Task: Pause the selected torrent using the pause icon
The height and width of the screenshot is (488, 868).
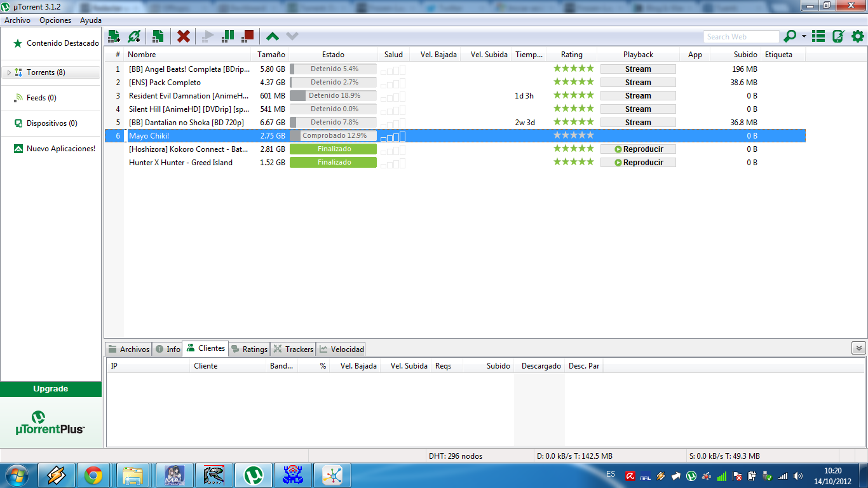Action: pyautogui.click(x=227, y=36)
